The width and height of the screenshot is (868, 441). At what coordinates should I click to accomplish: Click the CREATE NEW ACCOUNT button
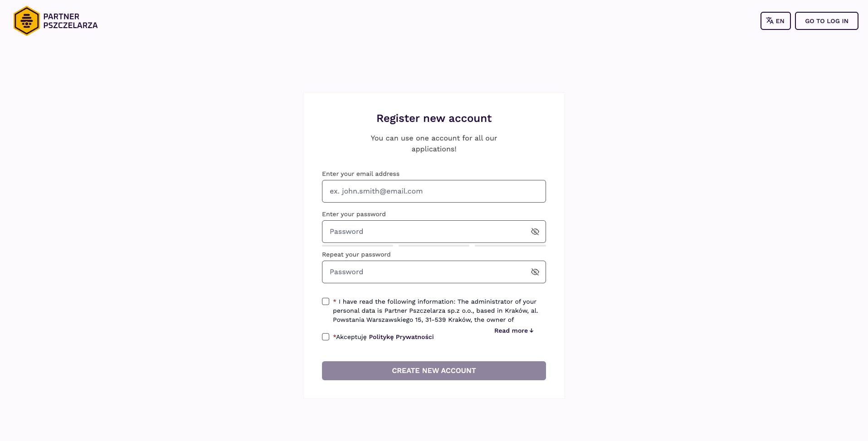[434, 371]
